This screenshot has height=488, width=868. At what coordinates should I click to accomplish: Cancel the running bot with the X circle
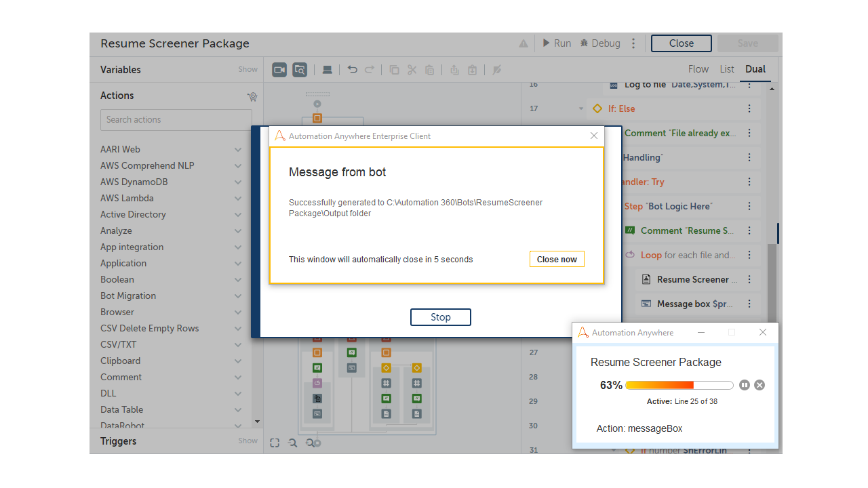click(759, 385)
